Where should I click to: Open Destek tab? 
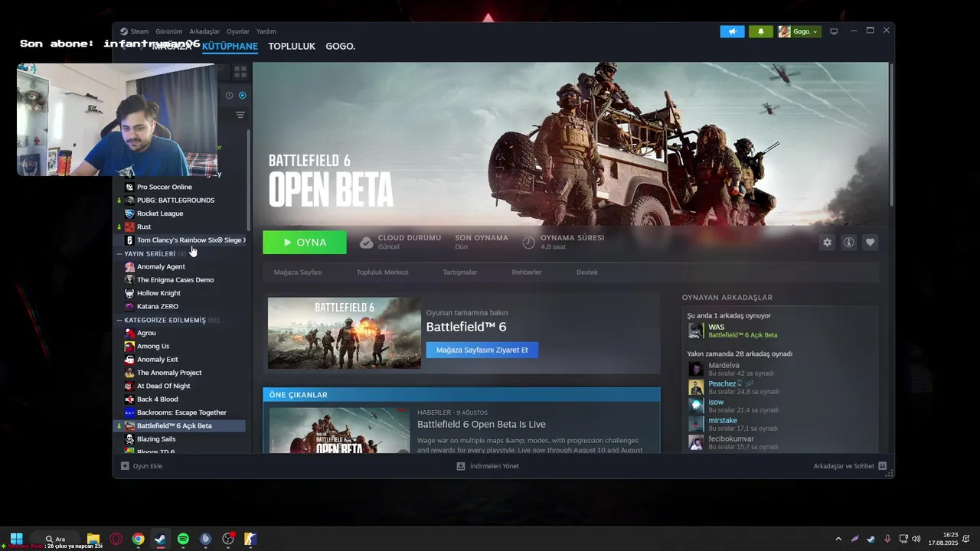[x=587, y=272]
